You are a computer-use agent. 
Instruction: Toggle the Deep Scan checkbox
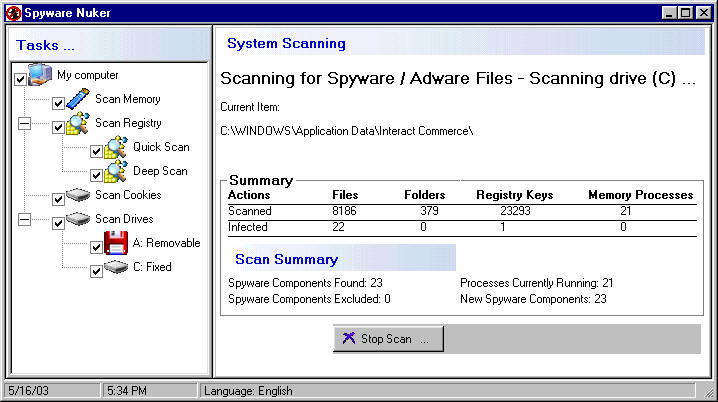96,175
